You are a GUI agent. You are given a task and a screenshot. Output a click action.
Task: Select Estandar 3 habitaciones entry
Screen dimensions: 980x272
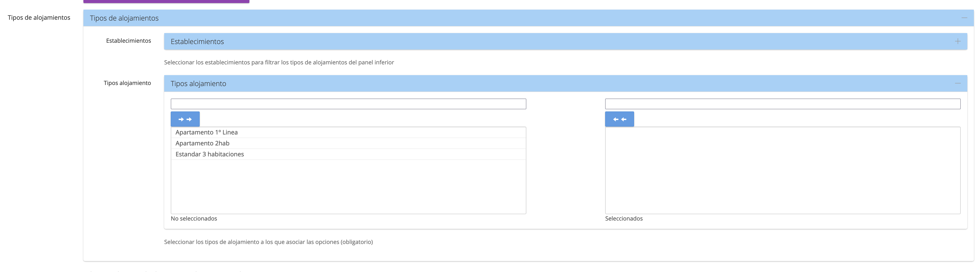tap(210, 154)
